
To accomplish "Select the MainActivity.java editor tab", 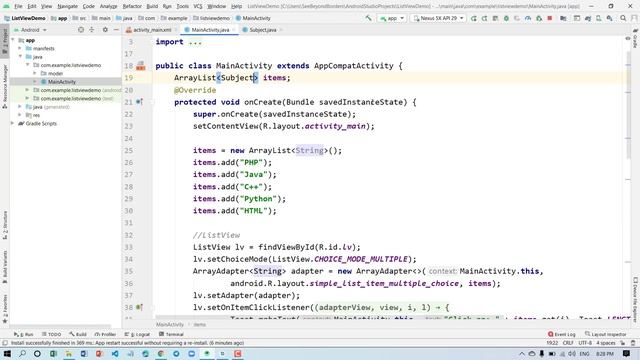I will (x=209, y=30).
